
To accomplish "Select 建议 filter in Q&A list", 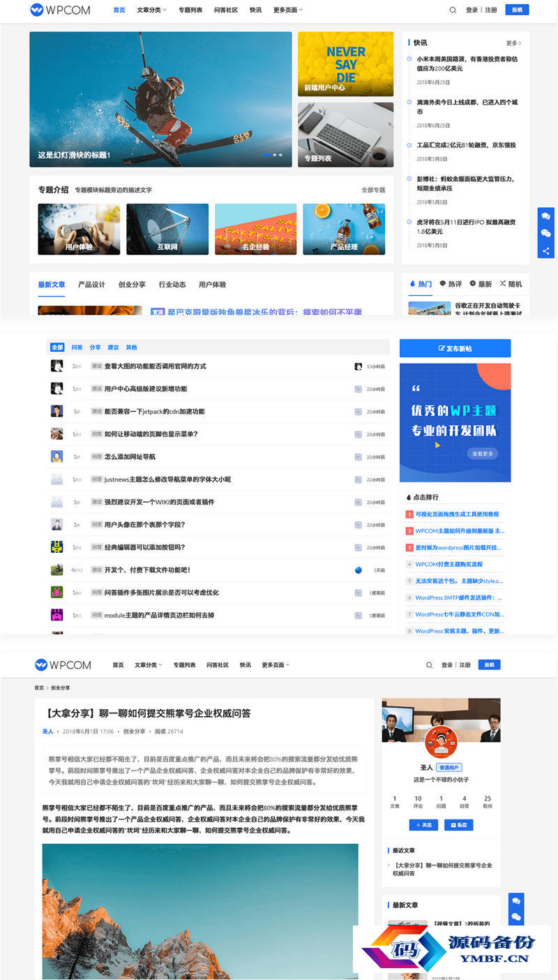I will (x=113, y=347).
